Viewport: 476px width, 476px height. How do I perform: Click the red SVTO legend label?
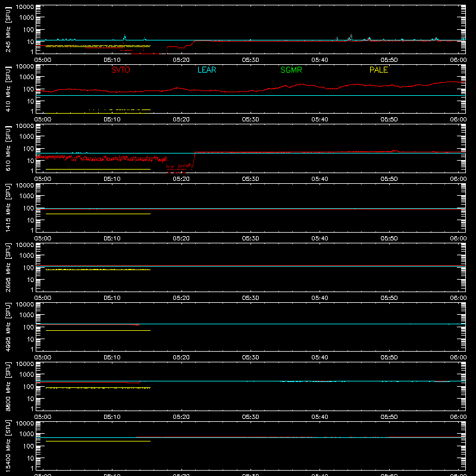121,70
